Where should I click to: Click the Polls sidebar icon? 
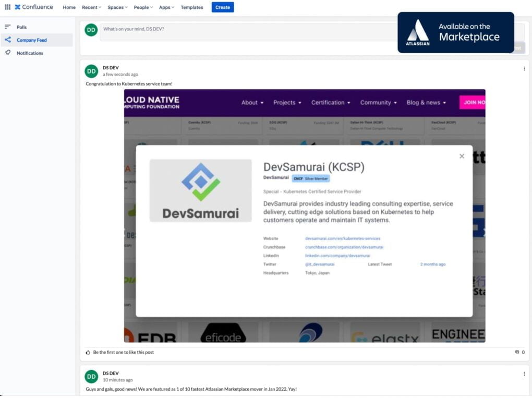click(8, 27)
